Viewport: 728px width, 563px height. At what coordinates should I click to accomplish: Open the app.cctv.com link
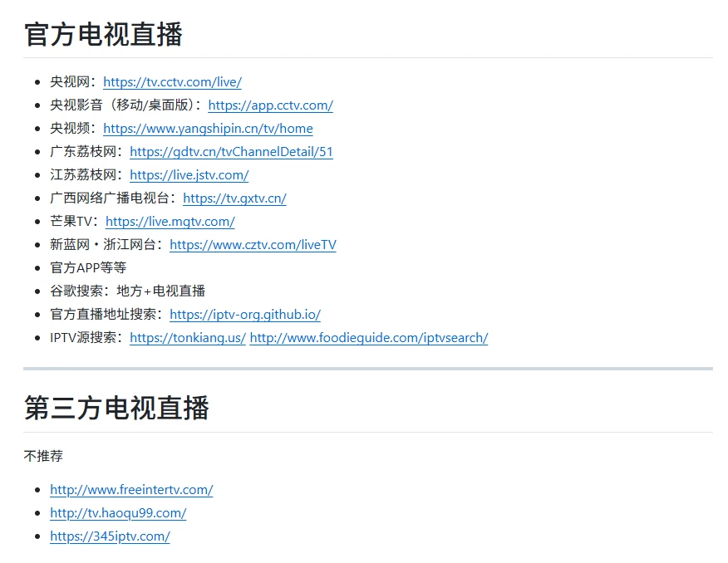[270, 105]
